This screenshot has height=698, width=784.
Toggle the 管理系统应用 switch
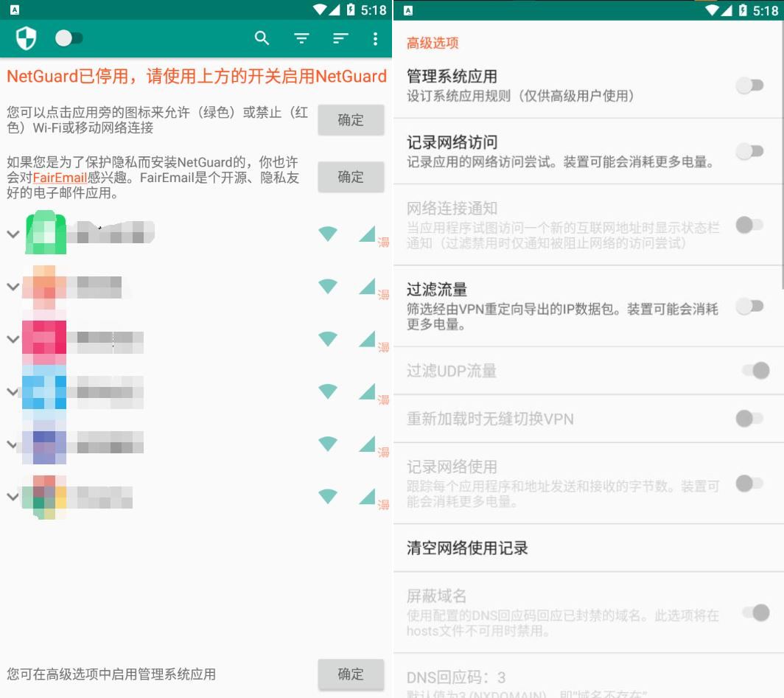749,85
